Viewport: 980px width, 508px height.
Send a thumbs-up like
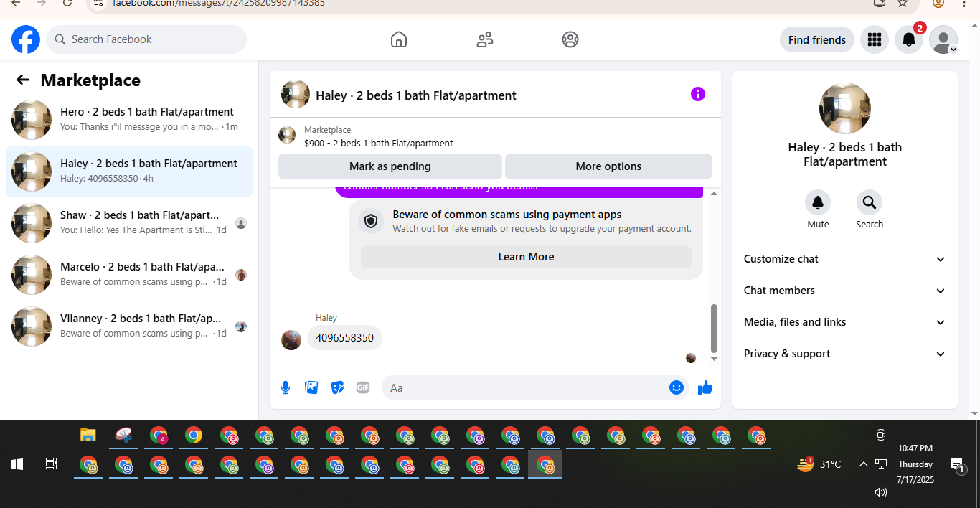(705, 387)
